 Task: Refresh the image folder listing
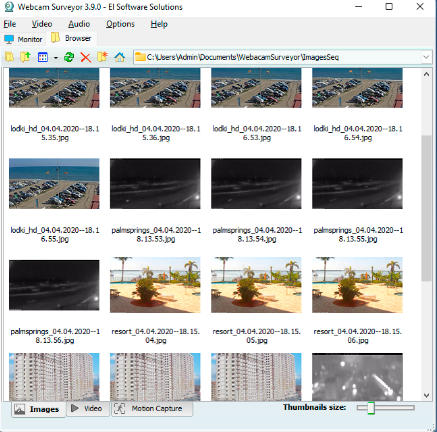[69, 57]
